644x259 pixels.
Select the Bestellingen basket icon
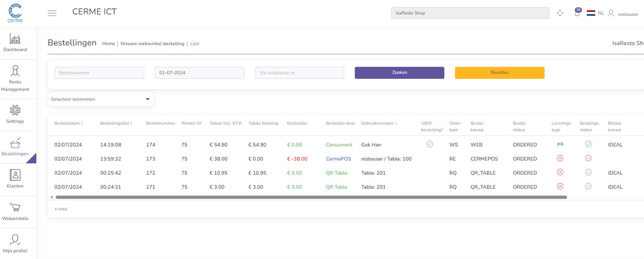pyautogui.click(x=15, y=143)
